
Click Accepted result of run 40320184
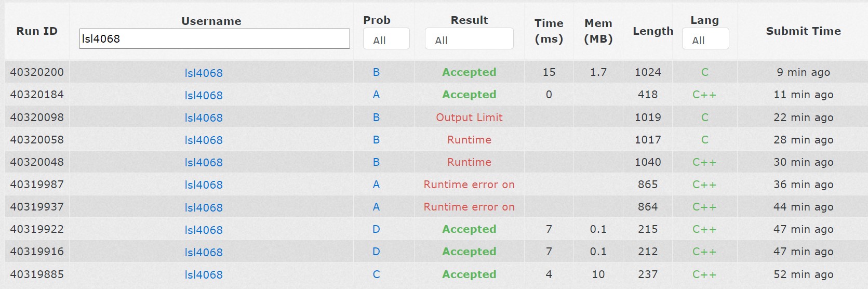point(469,95)
